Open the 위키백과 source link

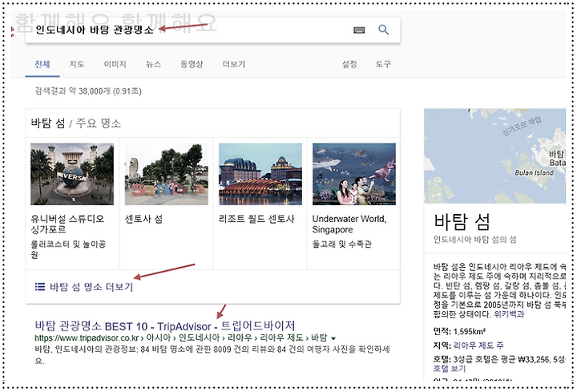point(509,314)
